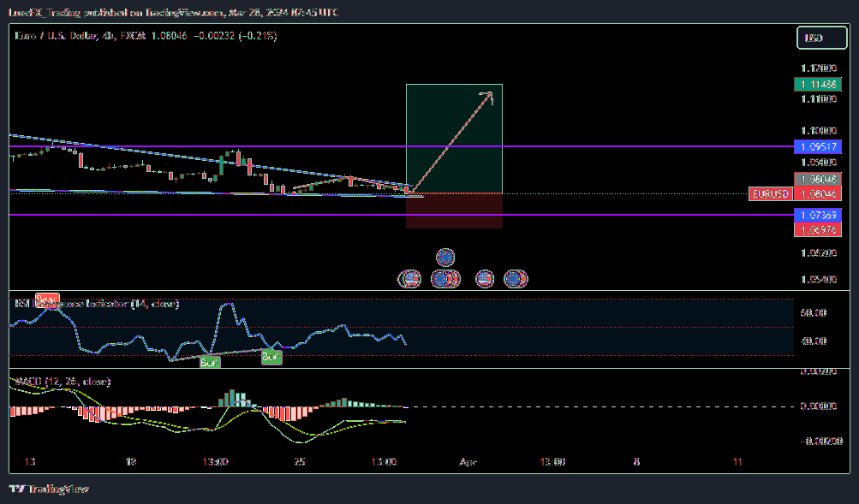Select the green long position target zone
This screenshot has width=859, height=504.
[x=454, y=139]
